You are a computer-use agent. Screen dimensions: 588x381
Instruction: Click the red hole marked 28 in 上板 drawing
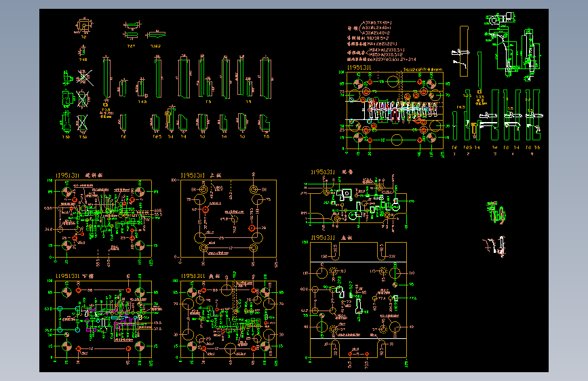252,228
